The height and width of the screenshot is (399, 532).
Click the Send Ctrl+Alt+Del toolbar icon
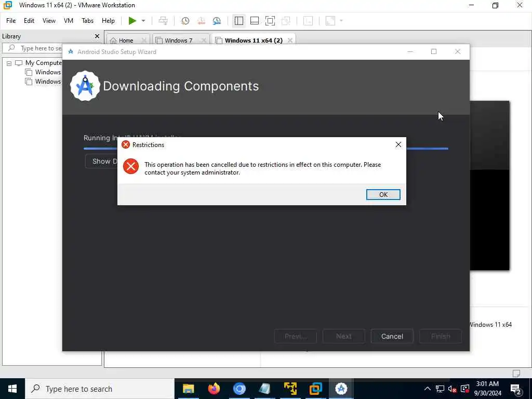[x=163, y=21]
